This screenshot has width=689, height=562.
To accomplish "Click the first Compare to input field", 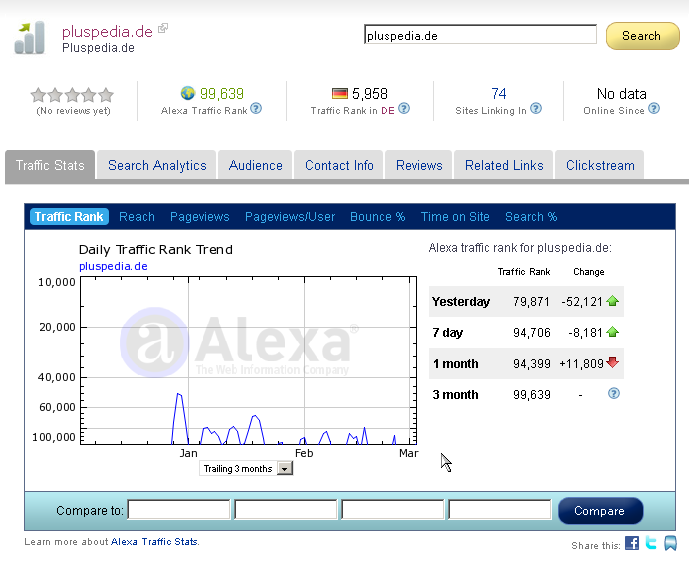I will coord(178,510).
